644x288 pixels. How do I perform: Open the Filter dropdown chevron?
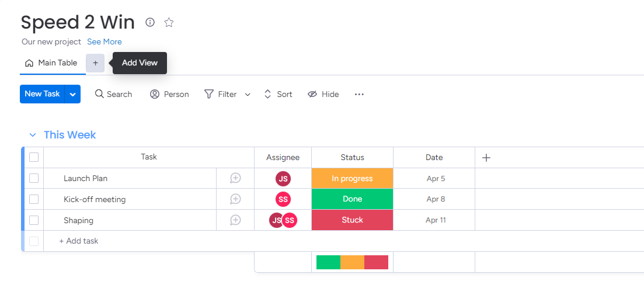(x=248, y=95)
